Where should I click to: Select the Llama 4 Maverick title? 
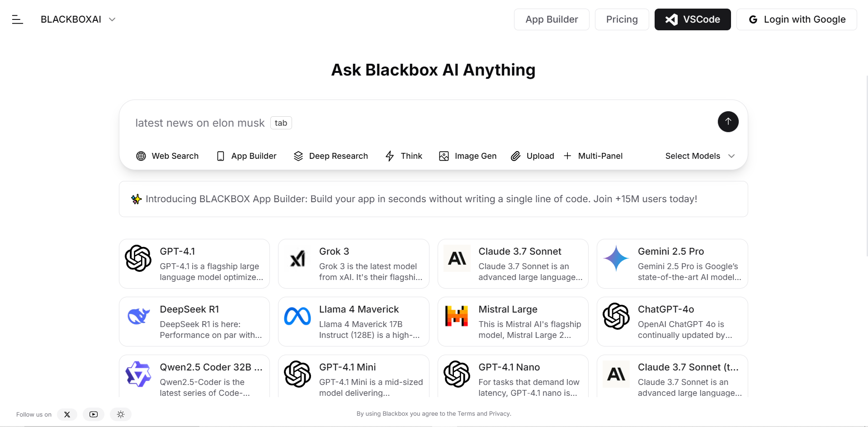pyautogui.click(x=359, y=309)
